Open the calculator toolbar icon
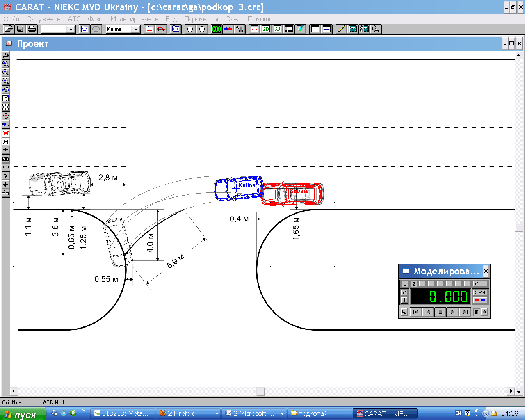525x420 pixels. (x=353, y=29)
